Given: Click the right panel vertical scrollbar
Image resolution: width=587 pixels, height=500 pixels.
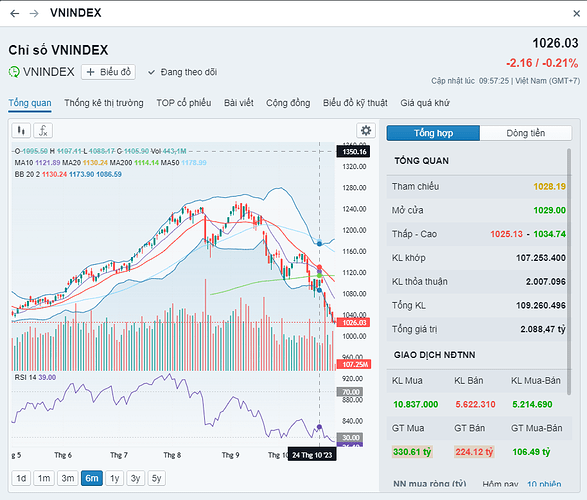Looking at the screenshot, I should tap(569, 272).
